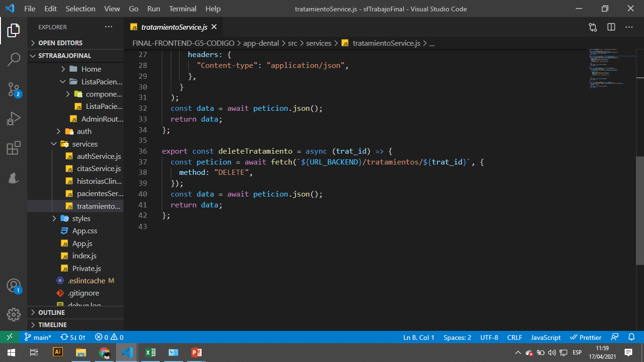Click the main* git branch indicator
Image resolution: width=644 pixels, height=362 pixels.
click(38, 337)
